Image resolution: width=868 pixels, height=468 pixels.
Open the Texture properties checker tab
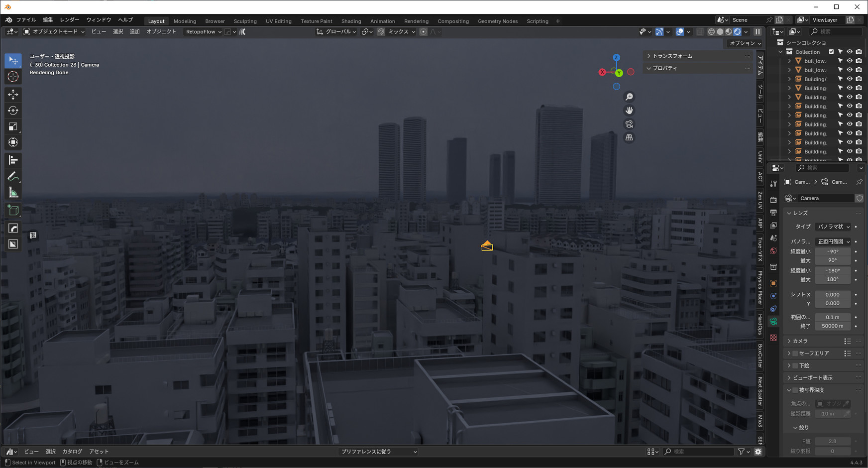coord(773,338)
